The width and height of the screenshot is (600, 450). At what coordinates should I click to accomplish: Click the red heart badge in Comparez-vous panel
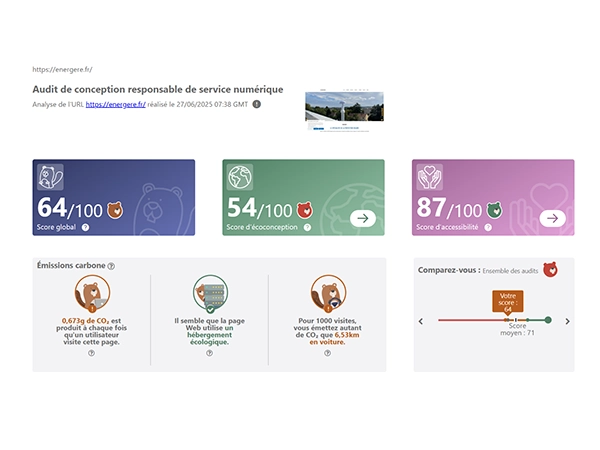coord(550,270)
